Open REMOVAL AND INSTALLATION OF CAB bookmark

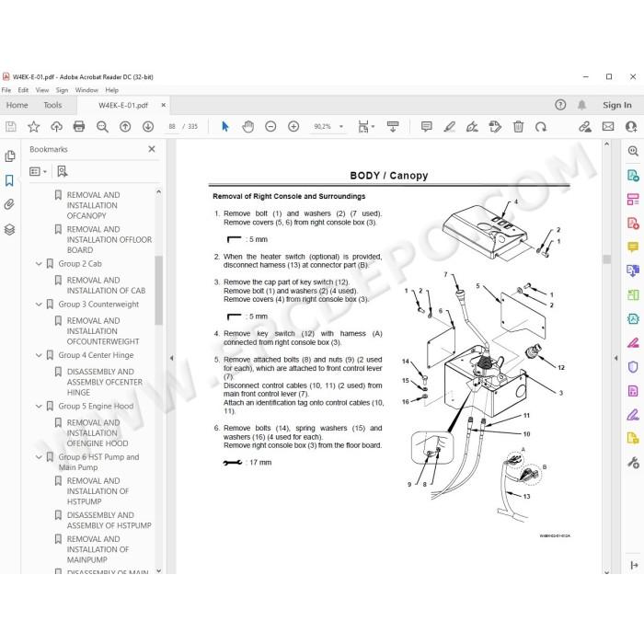click(106, 285)
